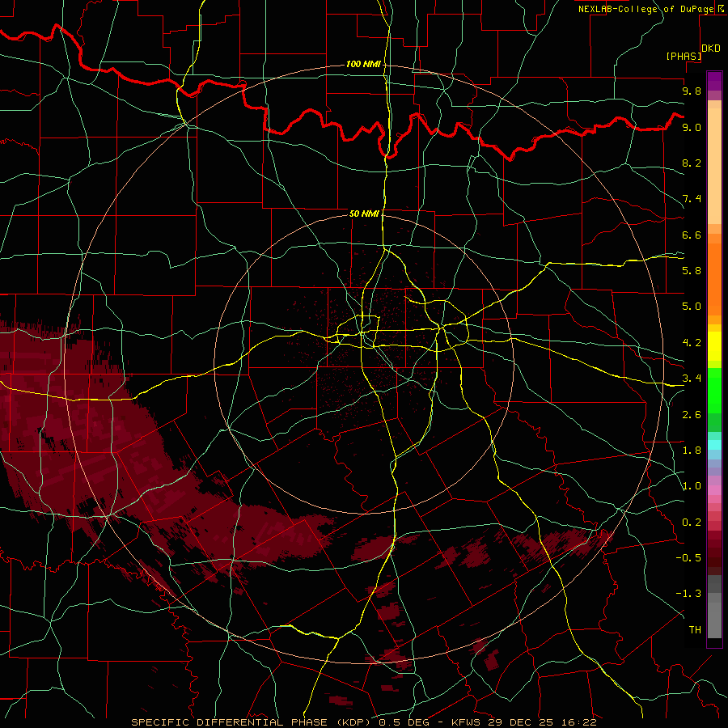Pick the bright green segment of the color bar
The image size is (728, 728).
[x=714, y=390]
